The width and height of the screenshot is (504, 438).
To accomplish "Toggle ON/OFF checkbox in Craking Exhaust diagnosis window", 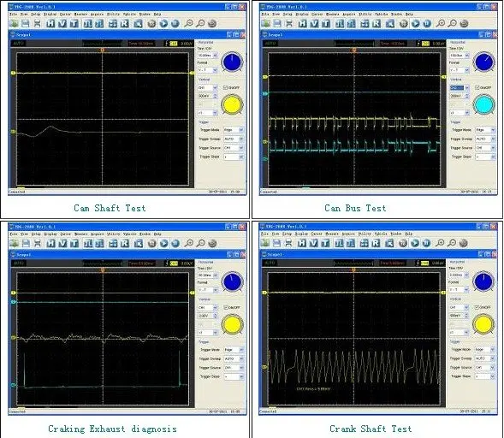I will 226,307.
